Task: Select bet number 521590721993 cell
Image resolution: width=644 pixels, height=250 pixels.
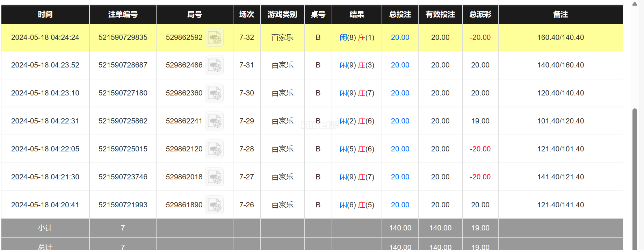Action: (123, 205)
